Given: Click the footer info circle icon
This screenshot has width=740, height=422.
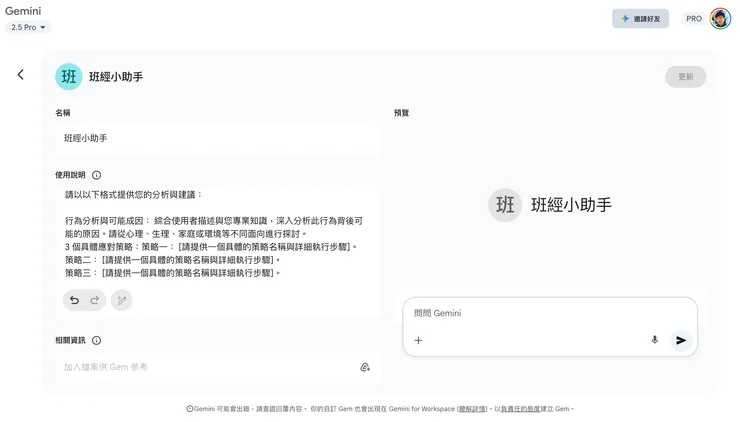Looking at the screenshot, I should coord(190,409).
